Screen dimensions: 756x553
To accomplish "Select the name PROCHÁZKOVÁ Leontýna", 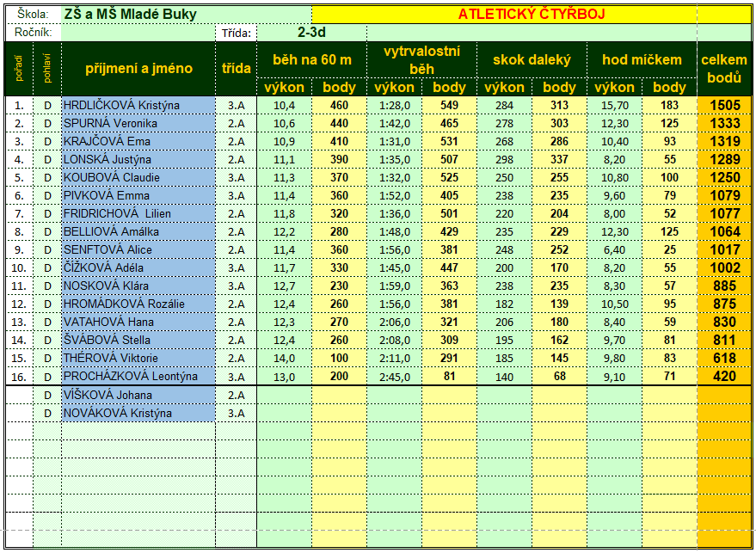I will [138, 377].
